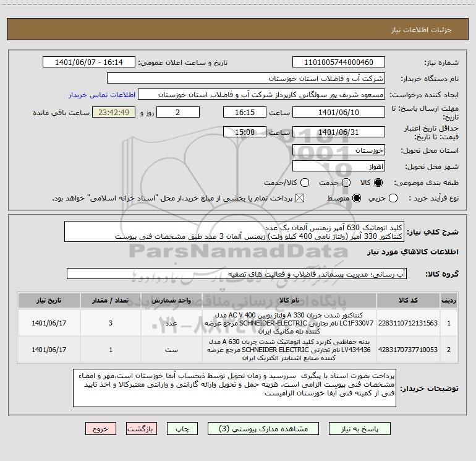This screenshot has height=461, width=476.
Task: Select the جزیی purchase type radio
Action: tap(393, 199)
